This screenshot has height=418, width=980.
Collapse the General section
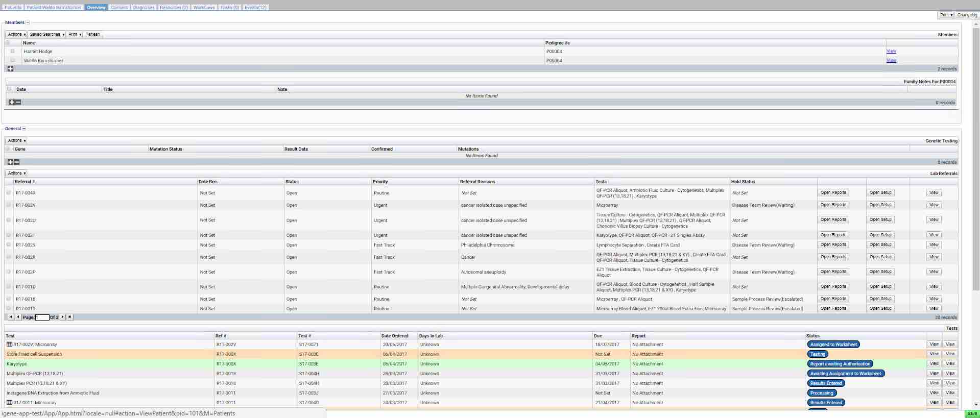coord(24,129)
